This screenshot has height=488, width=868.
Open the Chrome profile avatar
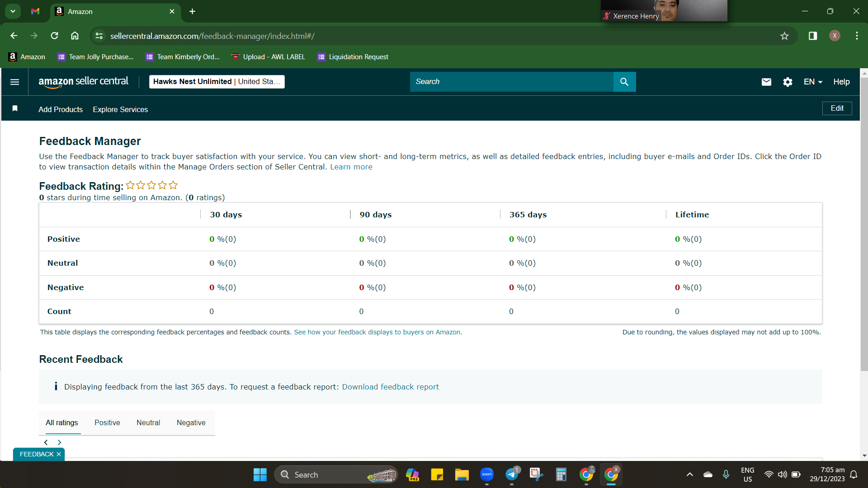[x=835, y=36]
